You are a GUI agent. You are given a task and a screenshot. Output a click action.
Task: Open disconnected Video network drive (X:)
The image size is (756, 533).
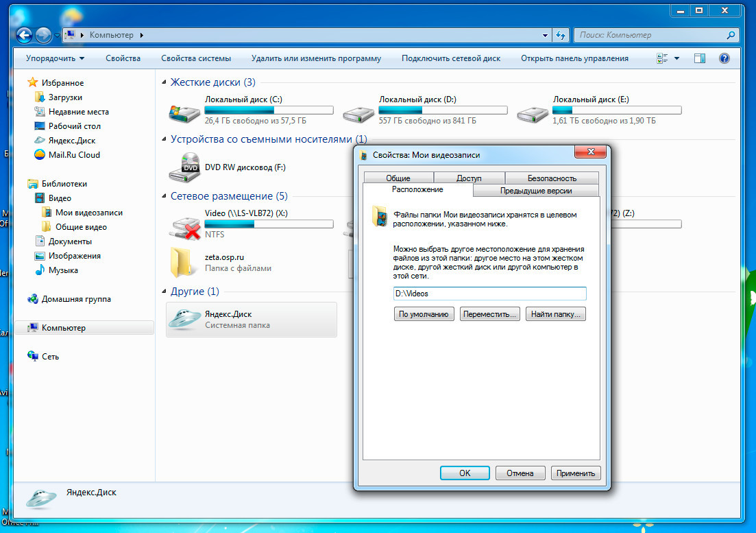click(x=183, y=224)
